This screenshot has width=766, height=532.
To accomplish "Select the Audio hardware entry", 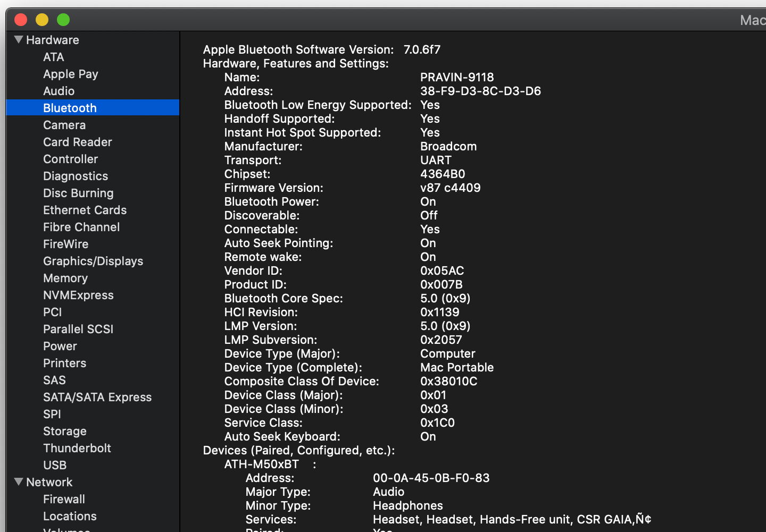I will coord(59,91).
